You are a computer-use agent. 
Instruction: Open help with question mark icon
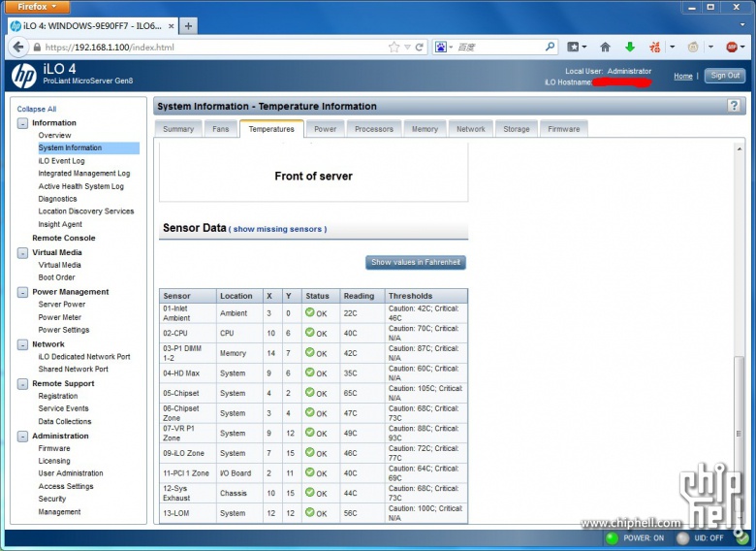click(x=734, y=106)
